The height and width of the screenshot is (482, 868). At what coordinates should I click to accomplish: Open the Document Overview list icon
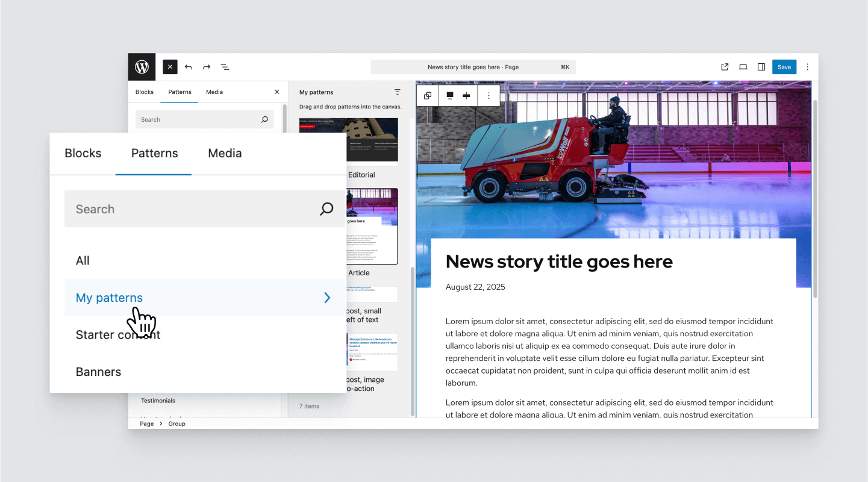point(225,67)
